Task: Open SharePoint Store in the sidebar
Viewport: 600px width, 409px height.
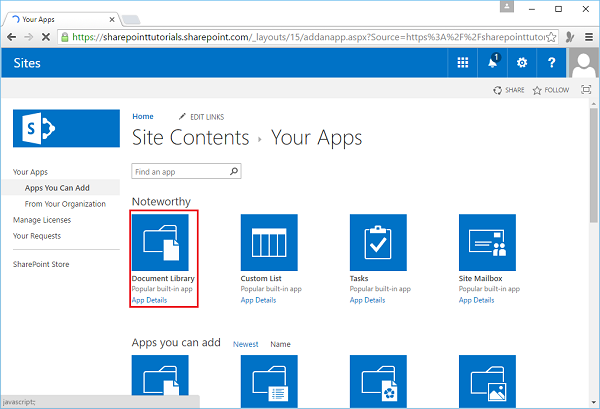Action: click(41, 264)
